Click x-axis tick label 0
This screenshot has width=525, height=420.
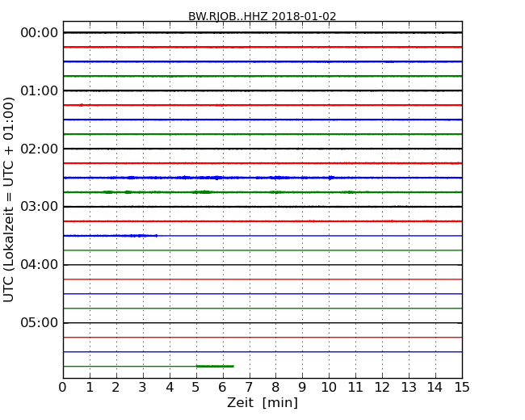63,388
